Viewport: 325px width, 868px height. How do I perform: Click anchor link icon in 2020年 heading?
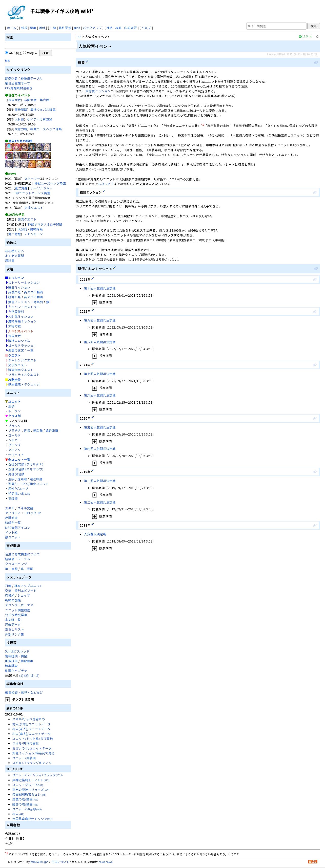pyautogui.click(x=315, y=419)
